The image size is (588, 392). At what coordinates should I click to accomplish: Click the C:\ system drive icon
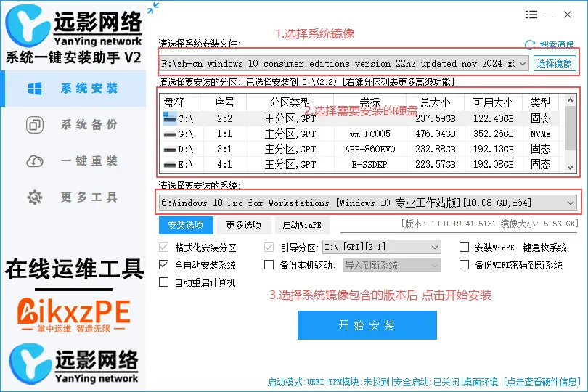169,118
